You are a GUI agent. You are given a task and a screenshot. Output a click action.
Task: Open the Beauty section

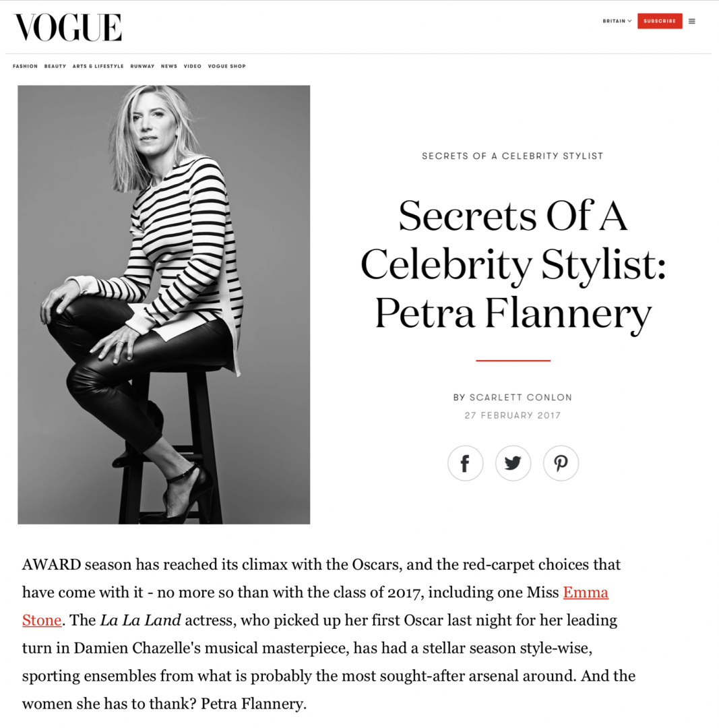pos(55,66)
